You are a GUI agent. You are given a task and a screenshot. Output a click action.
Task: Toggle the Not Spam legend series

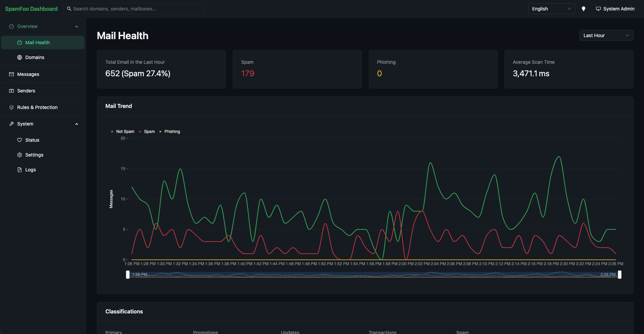coord(123,132)
